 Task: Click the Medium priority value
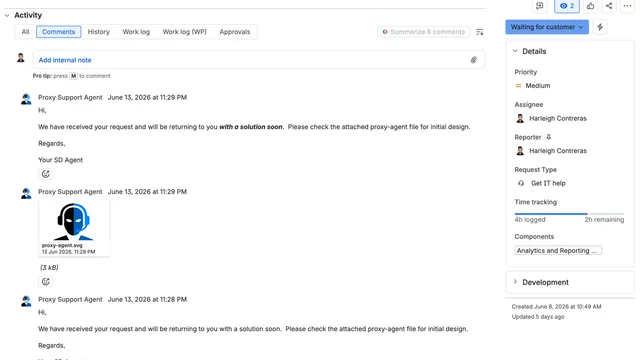538,86
